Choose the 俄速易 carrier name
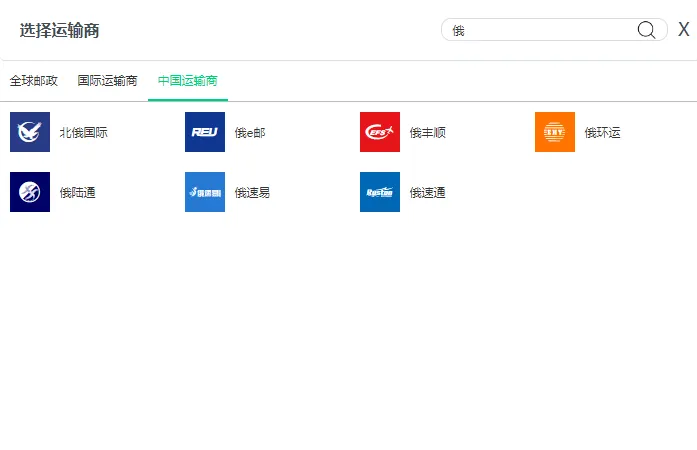This screenshot has height=450, width=697. point(252,193)
